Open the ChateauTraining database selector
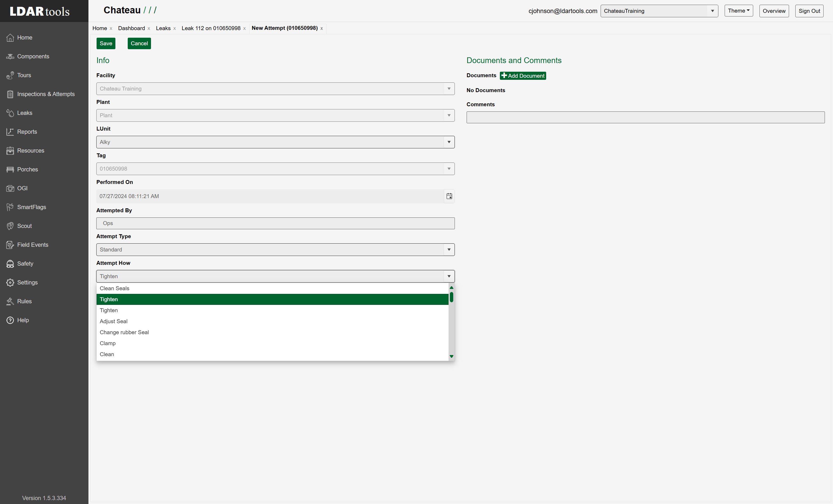This screenshot has width=833, height=504. point(659,11)
